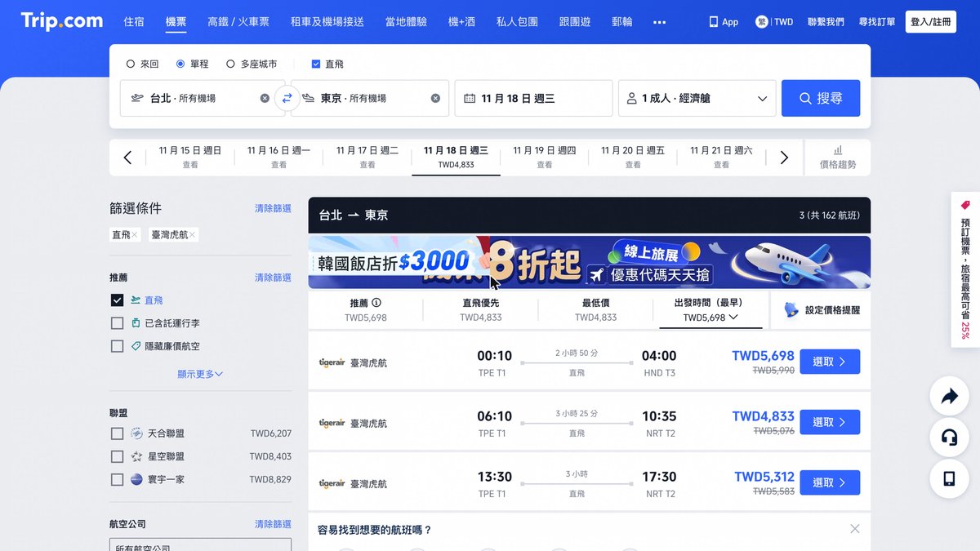Clear all filters next to 篩選條件
Image resolution: width=980 pixels, height=551 pixels.
(x=273, y=209)
